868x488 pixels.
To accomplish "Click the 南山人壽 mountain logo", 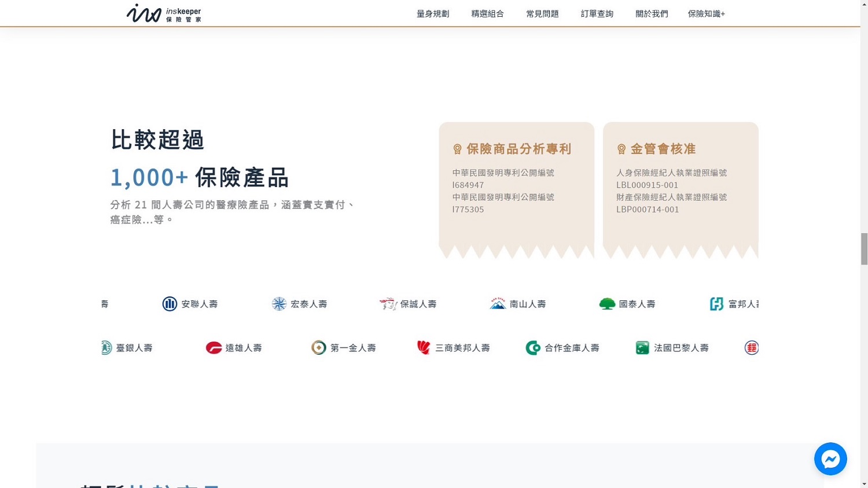I will 498,304.
